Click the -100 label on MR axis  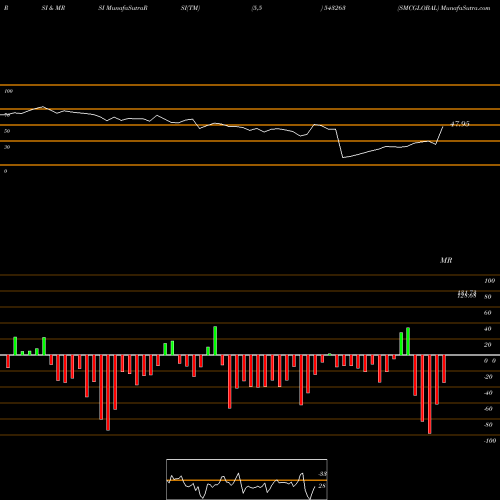tap(490, 441)
